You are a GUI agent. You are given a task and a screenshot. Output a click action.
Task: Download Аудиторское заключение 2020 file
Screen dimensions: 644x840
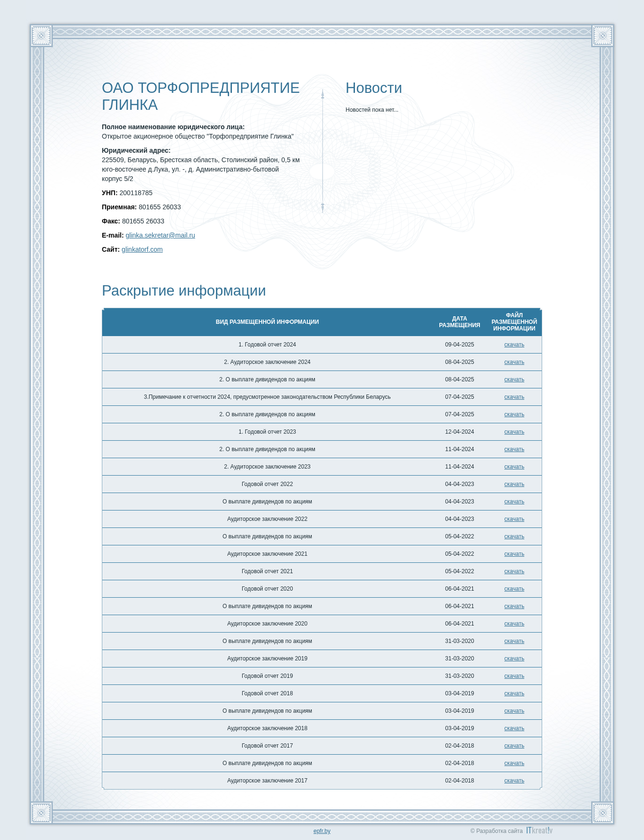pos(514,624)
